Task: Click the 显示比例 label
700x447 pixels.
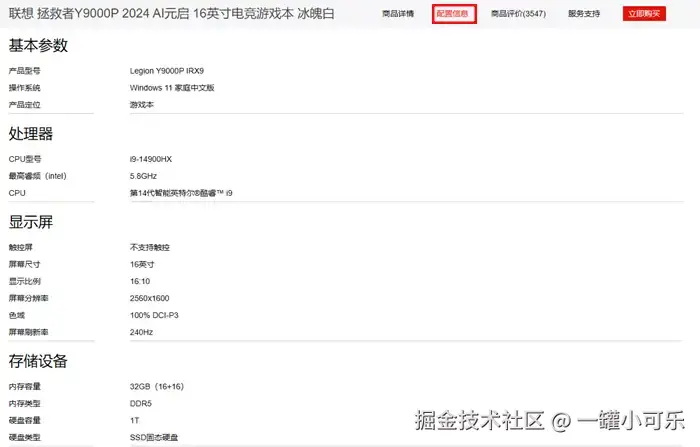Action: click(25, 281)
